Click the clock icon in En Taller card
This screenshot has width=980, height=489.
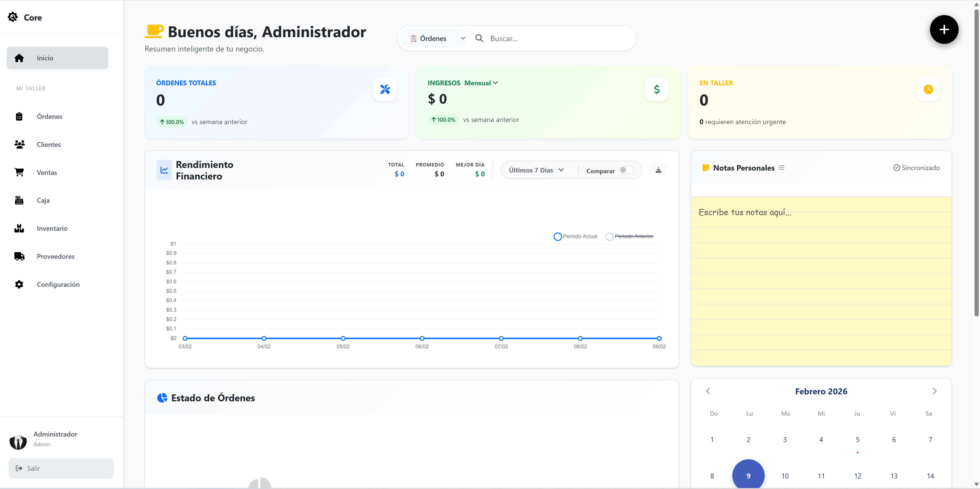point(928,89)
